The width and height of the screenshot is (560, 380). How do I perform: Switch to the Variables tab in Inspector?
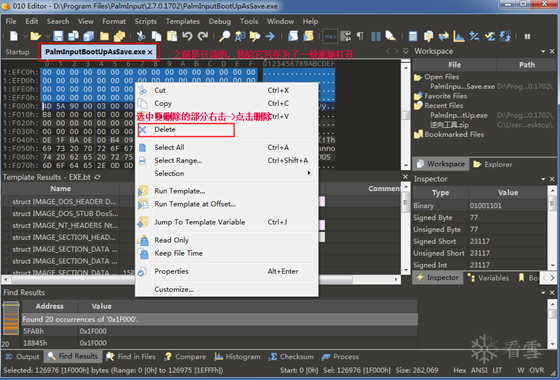(x=489, y=278)
